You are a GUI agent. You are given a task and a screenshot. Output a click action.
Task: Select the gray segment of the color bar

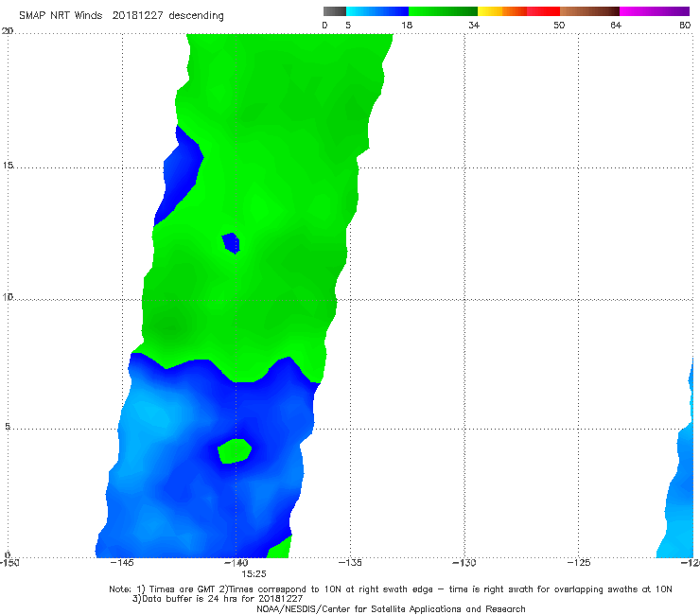335,11
